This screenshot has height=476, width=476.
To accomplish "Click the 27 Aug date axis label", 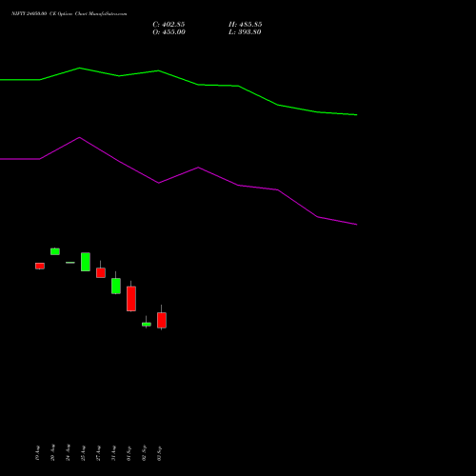I will click(x=98, y=453).
